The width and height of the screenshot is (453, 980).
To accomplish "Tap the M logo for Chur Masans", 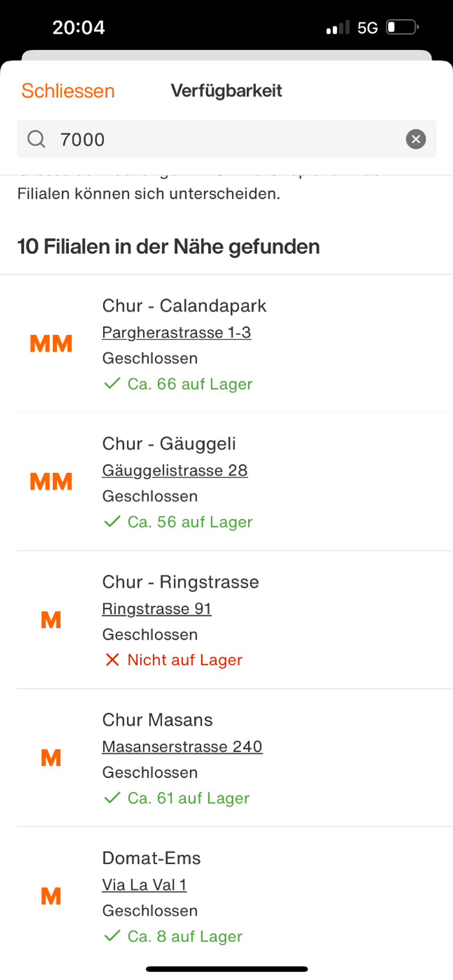I will (x=51, y=758).
